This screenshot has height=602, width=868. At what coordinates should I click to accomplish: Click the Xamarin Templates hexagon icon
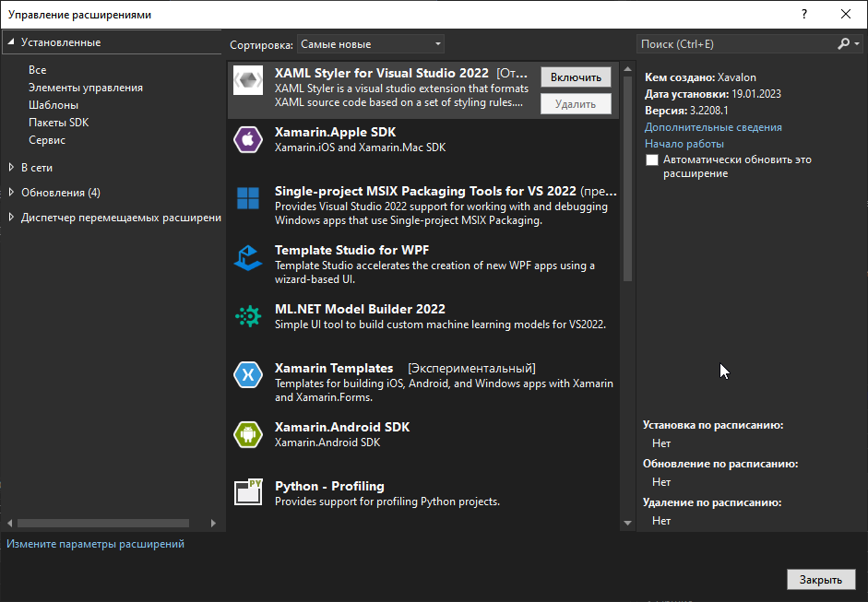(x=247, y=375)
